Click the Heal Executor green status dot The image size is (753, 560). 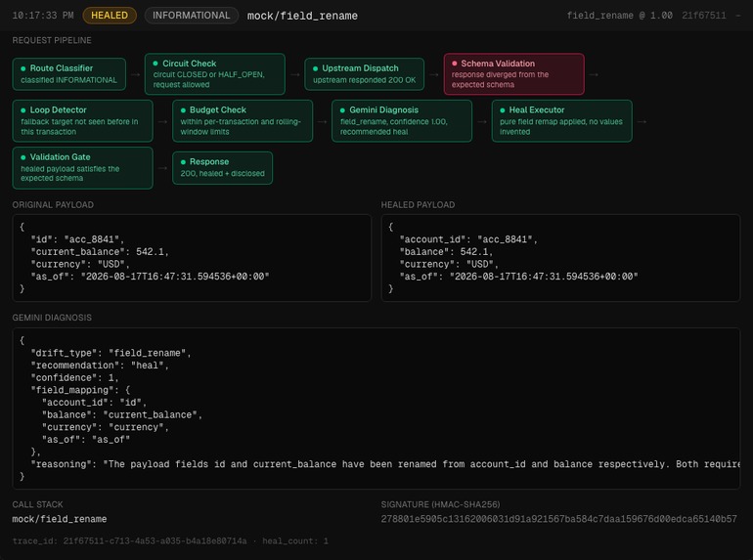[503, 110]
